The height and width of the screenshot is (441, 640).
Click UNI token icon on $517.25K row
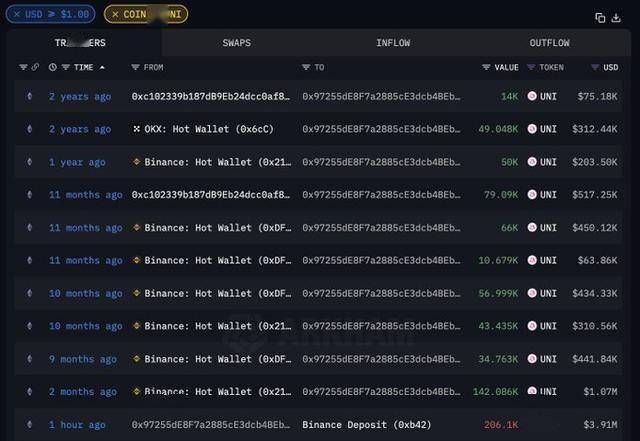tap(532, 194)
